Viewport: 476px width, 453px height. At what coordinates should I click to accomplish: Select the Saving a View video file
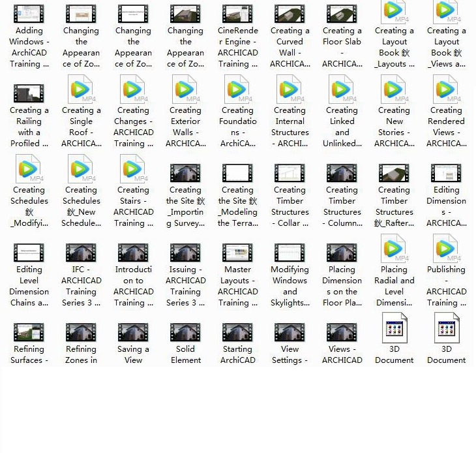133,332
